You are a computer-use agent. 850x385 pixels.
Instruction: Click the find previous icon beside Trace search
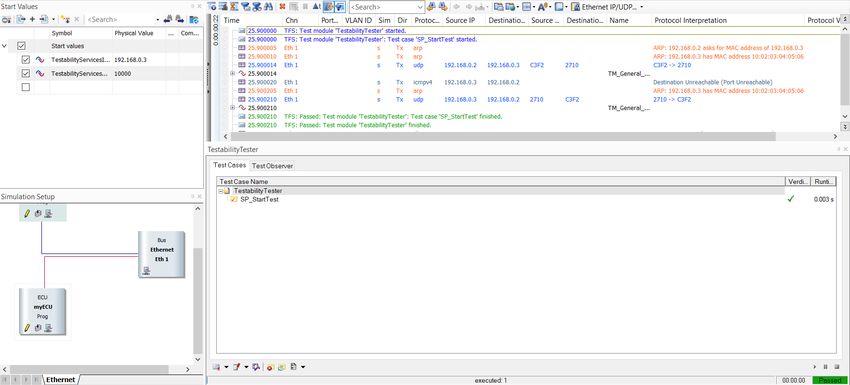[x=432, y=7]
